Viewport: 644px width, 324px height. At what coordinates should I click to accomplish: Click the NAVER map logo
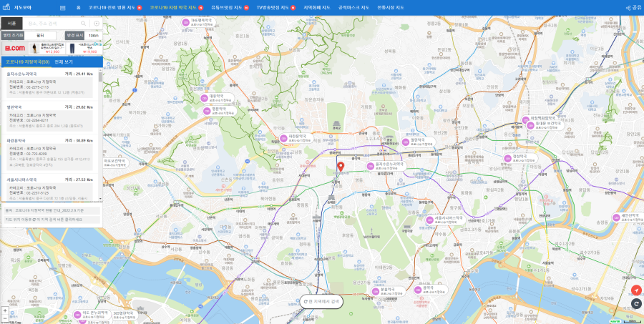pos(615,320)
